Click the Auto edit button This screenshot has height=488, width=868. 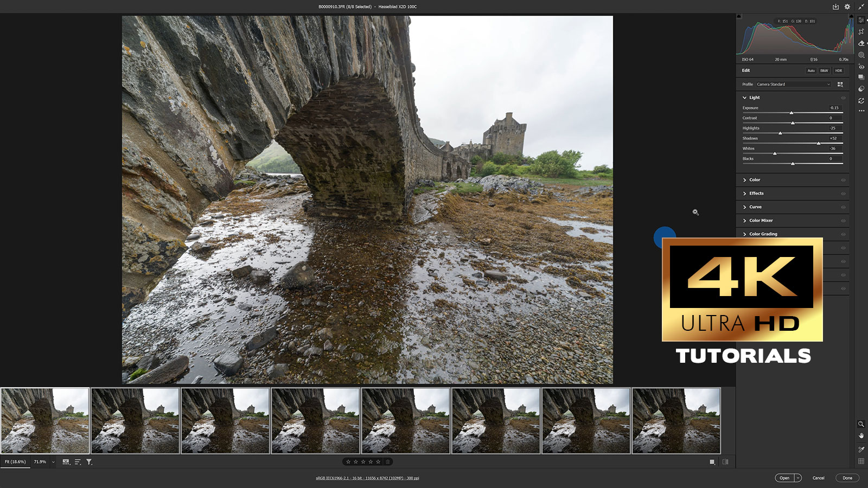click(x=811, y=70)
